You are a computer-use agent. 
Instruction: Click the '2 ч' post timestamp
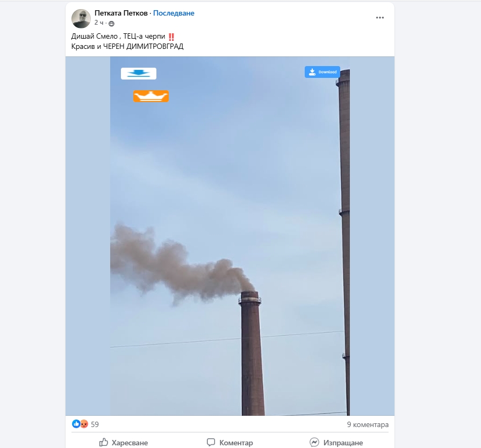click(99, 23)
